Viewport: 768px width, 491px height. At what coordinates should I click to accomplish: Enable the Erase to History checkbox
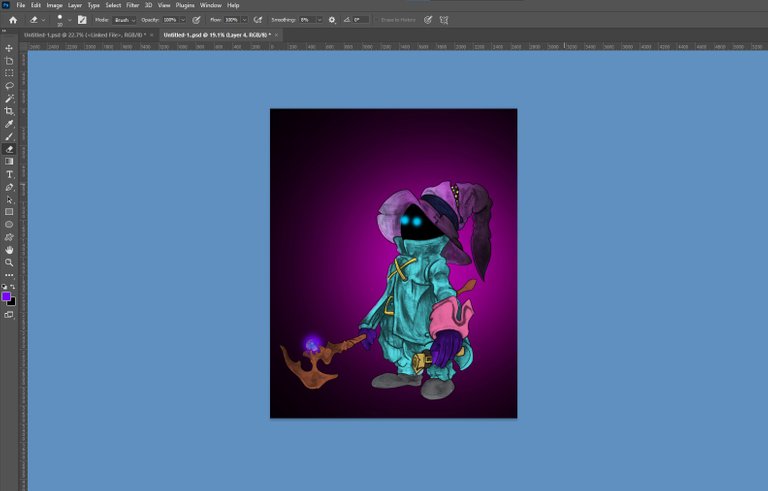click(377, 20)
